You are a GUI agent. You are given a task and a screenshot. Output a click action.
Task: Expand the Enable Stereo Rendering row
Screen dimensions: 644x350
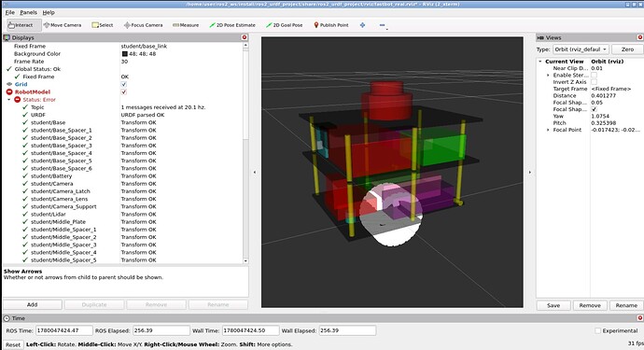548,76
